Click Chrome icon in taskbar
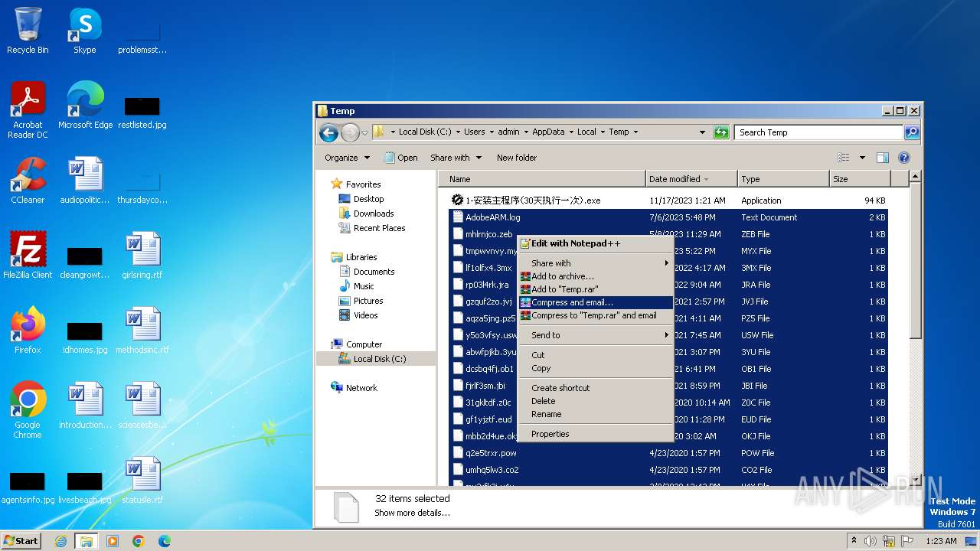 pos(139,541)
